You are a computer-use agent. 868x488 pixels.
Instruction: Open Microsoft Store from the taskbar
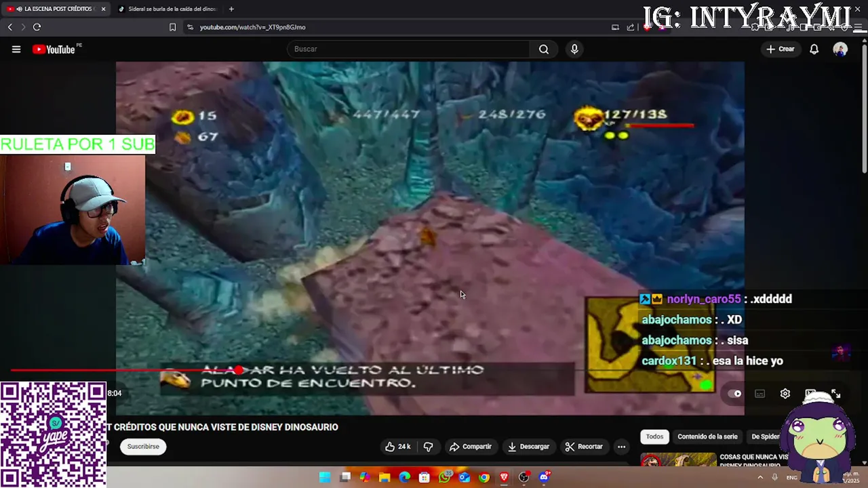(425, 477)
